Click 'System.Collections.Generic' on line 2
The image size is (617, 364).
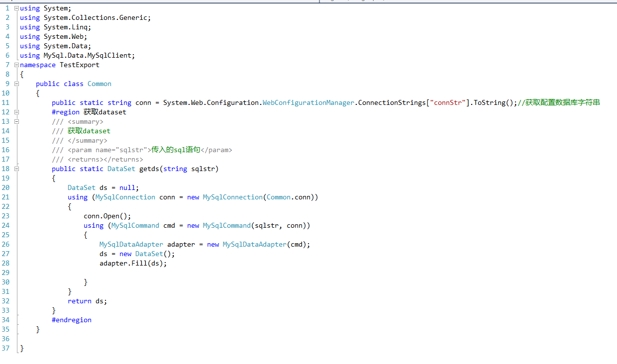[x=96, y=17]
